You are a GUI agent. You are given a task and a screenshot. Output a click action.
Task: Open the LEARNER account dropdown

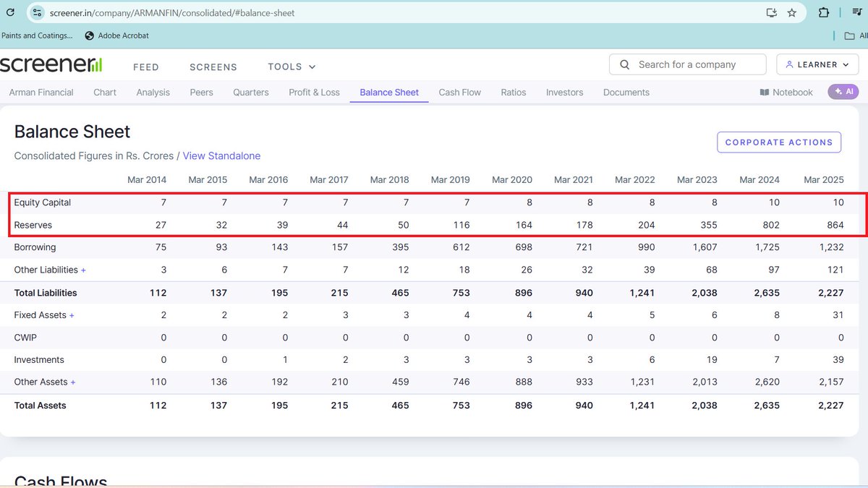point(817,64)
